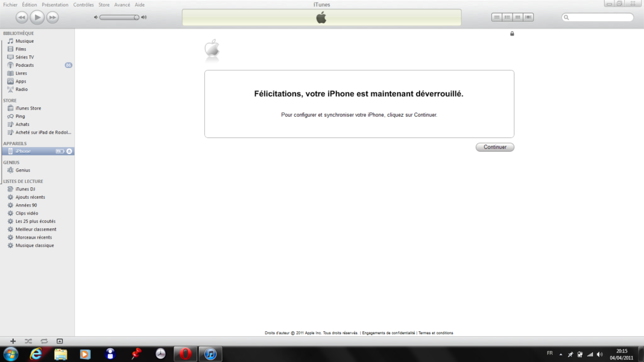Viewport: 644px width, 362px height.
Task: Click the high volume speaker icon
Action: tap(144, 17)
